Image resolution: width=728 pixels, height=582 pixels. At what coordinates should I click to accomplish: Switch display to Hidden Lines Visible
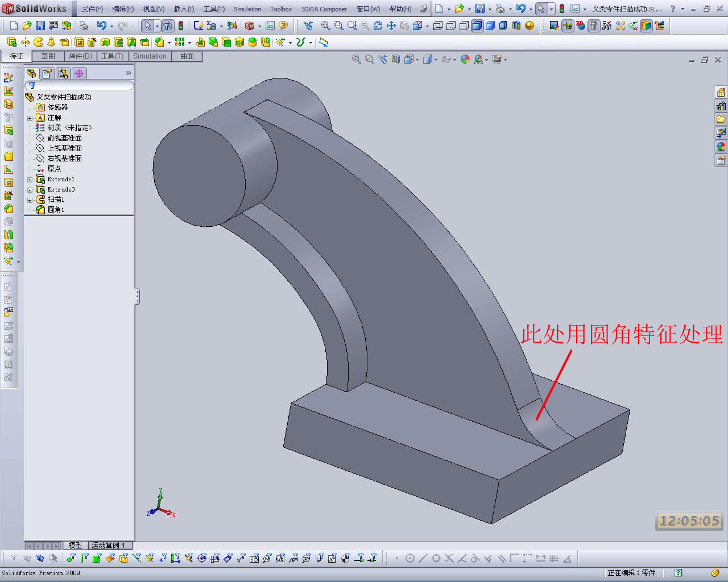point(451,26)
